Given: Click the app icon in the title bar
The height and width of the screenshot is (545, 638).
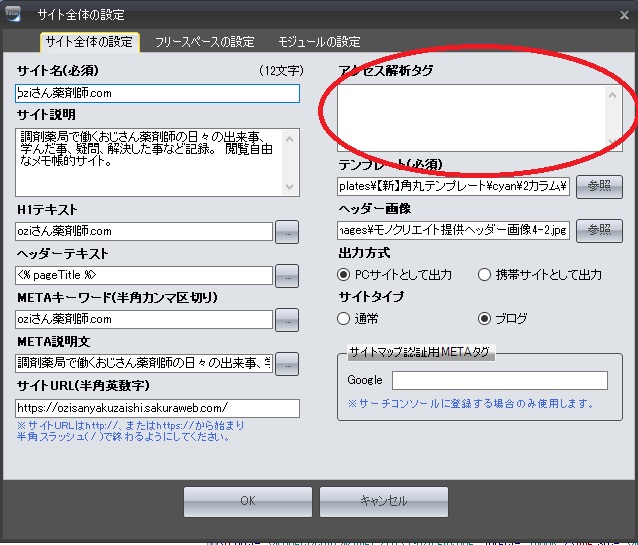Looking at the screenshot, I should pyautogui.click(x=14, y=13).
